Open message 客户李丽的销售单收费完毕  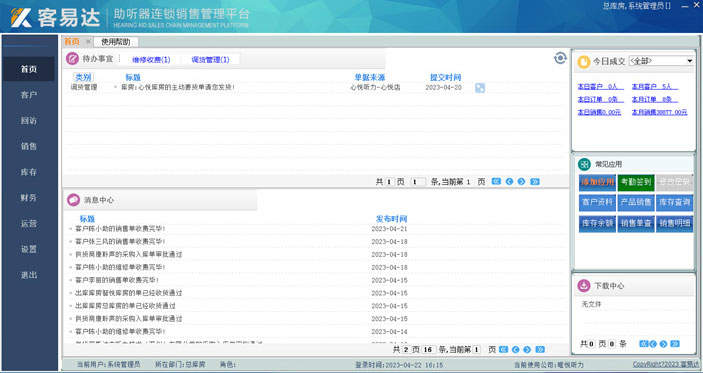click(117, 280)
